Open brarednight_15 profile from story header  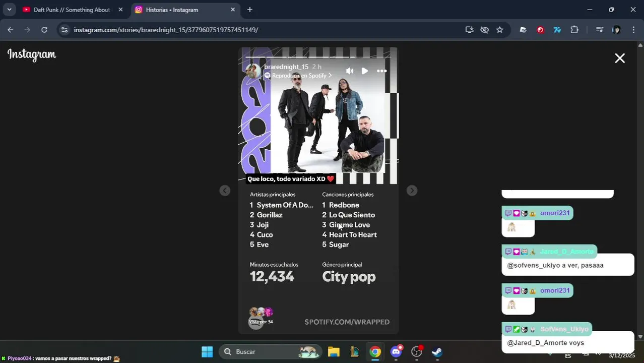coord(286,67)
